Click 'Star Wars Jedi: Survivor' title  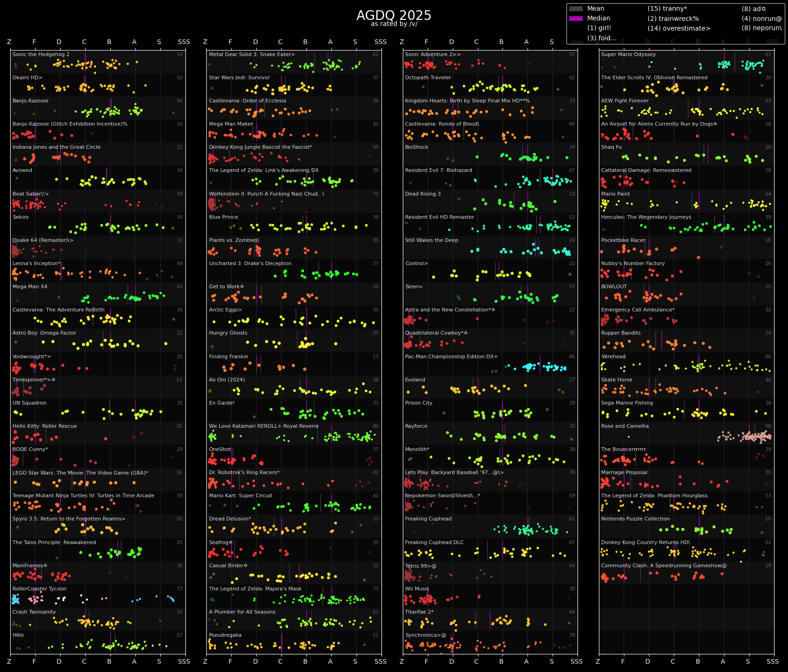click(239, 78)
